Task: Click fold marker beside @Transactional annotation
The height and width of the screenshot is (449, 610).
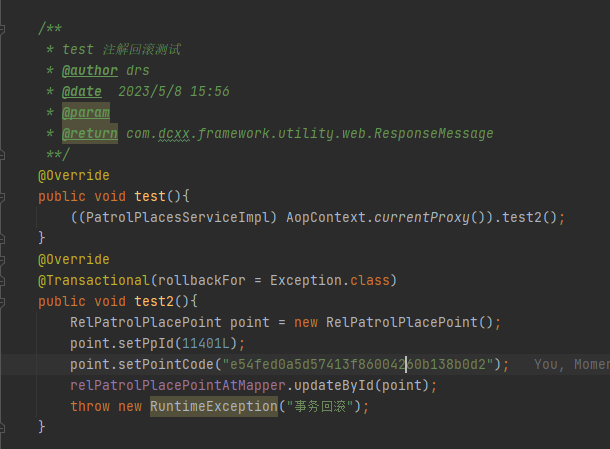Action: pos(2,281)
